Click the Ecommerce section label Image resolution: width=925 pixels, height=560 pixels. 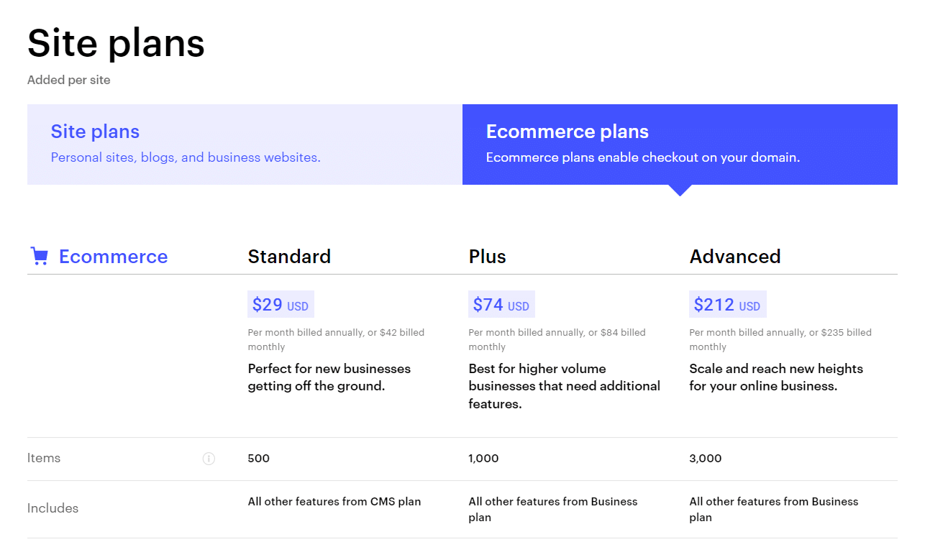click(113, 256)
